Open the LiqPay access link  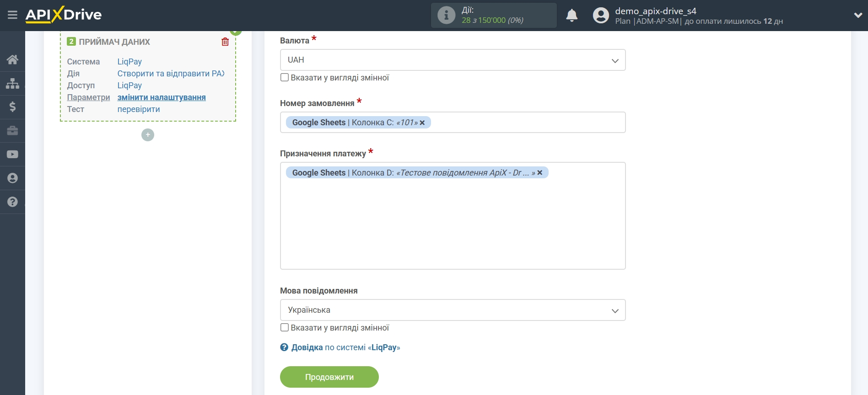(129, 85)
